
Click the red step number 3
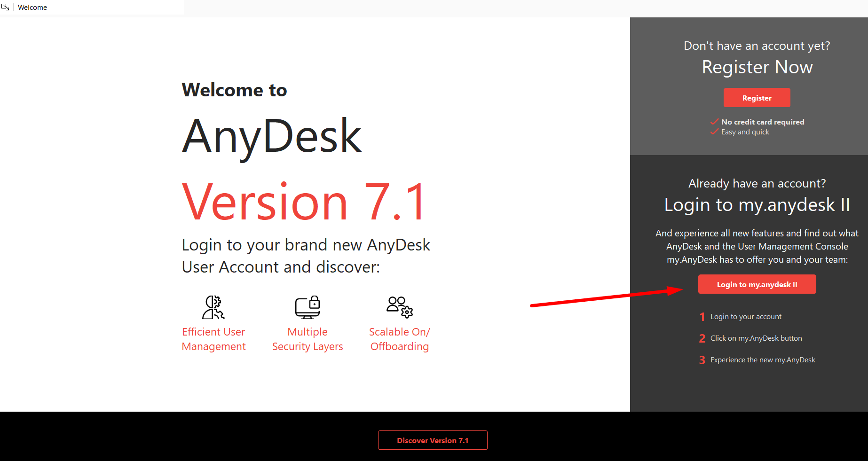pyautogui.click(x=702, y=360)
